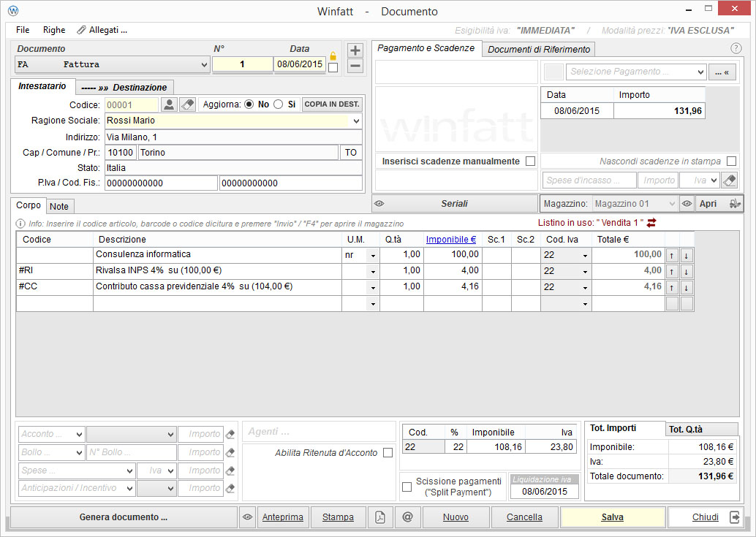
Task: Click the Stampa button
Action: pyautogui.click(x=338, y=517)
